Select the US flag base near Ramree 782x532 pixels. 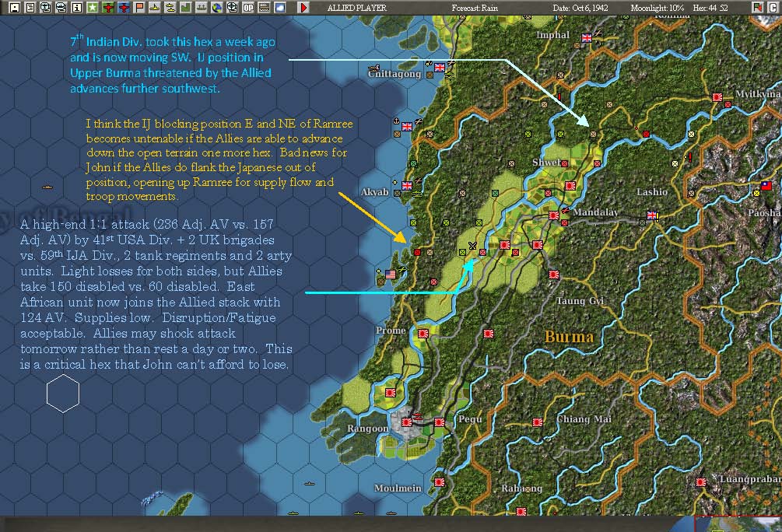pyautogui.click(x=391, y=275)
